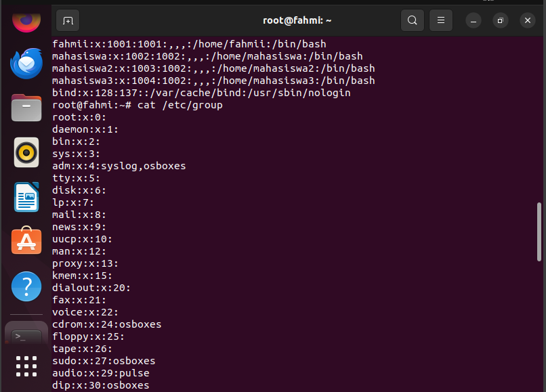Image resolution: width=546 pixels, height=392 pixels.
Task: Minimize the terminal window
Action: pos(474,20)
